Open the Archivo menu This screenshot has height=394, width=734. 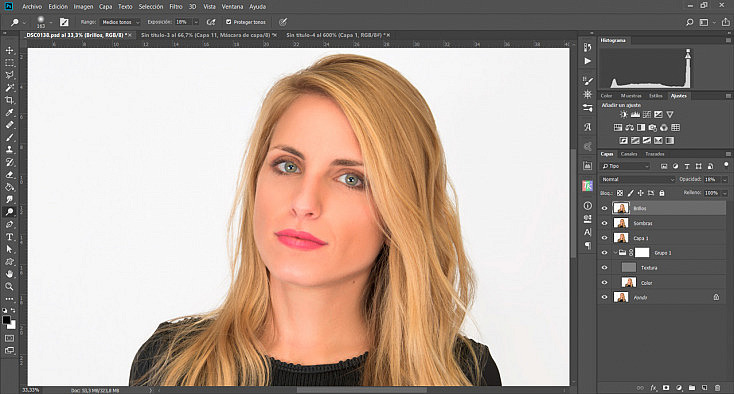32,7
